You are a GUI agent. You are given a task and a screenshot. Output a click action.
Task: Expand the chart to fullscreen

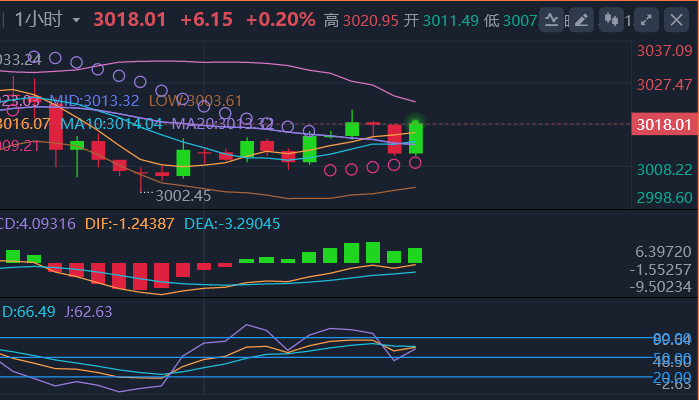647,20
